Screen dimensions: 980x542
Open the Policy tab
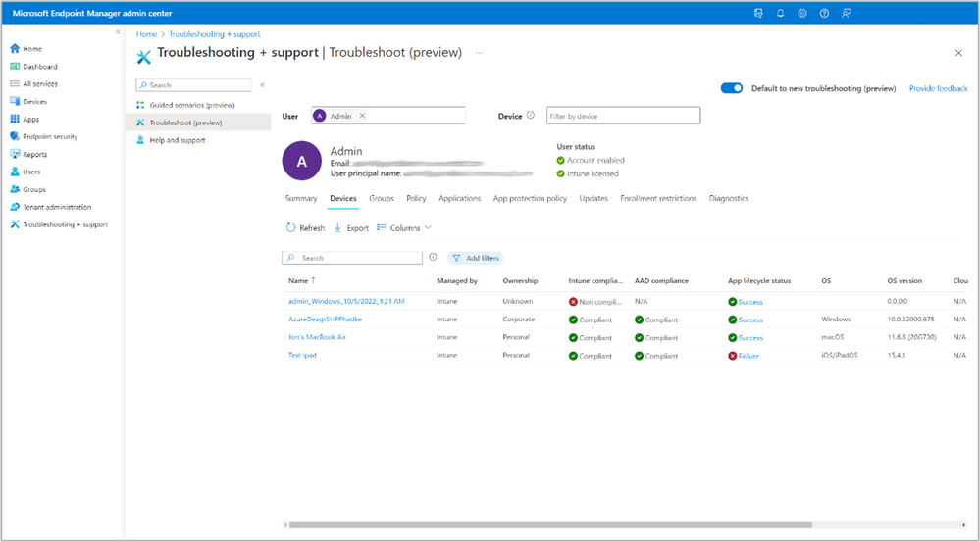[416, 199]
